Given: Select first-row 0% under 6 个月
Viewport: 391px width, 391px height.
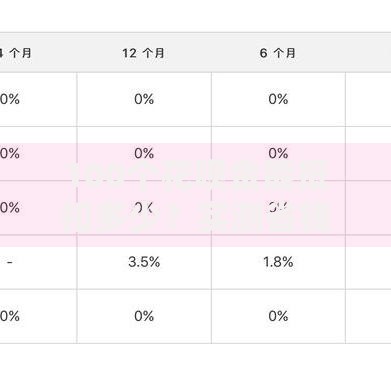Looking at the screenshot, I should click(x=278, y=99).
